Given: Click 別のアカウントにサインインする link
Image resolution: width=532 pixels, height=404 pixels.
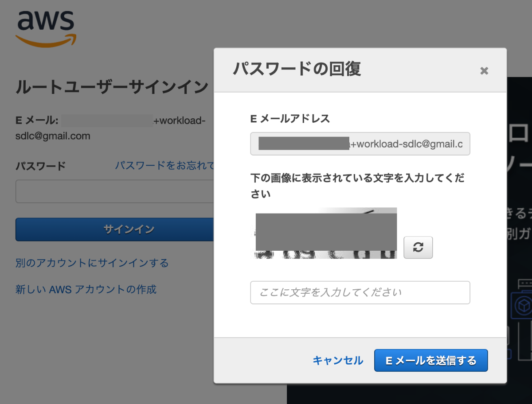Looking at the screenshot, I should pos(92,263).
